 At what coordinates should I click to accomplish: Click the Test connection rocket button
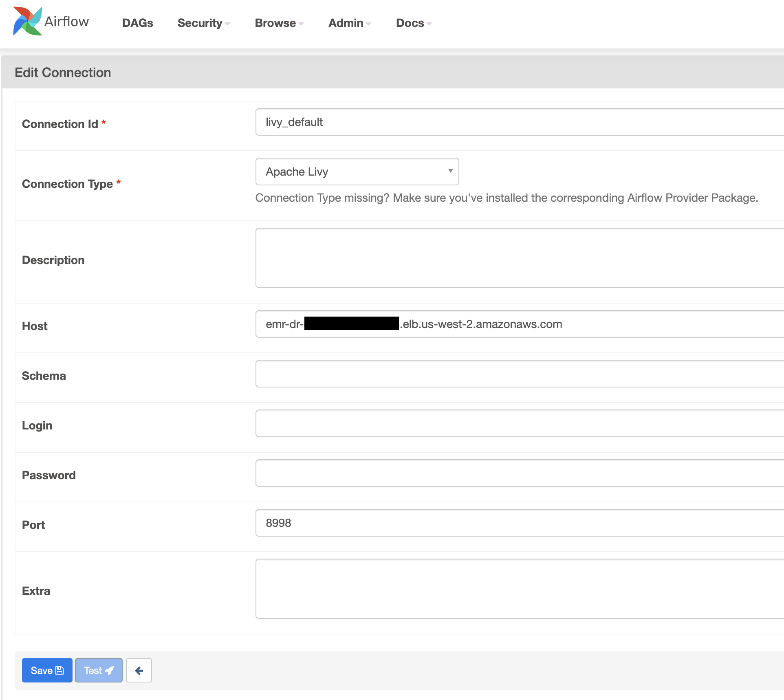[x=99, y=670]
